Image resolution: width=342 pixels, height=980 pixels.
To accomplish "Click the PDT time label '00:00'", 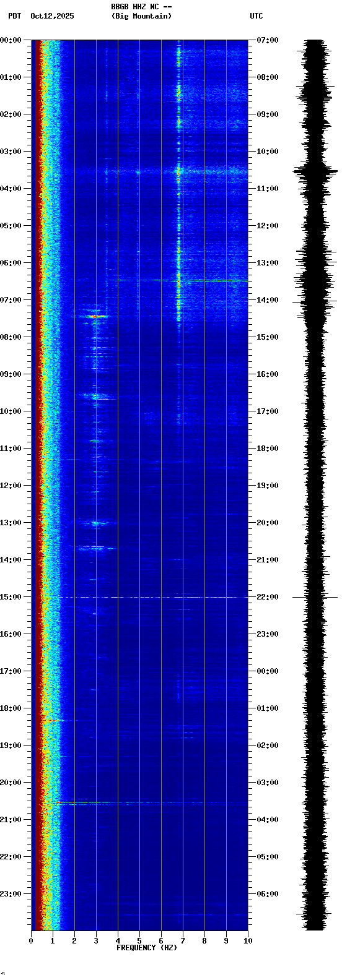I will (11, 40).
